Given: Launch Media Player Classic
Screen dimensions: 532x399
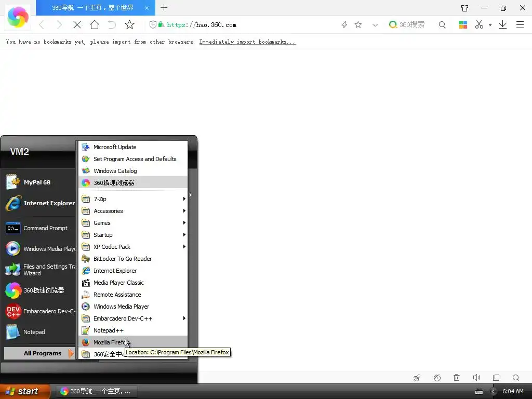Looking at the screenshot, I should 133,282.
